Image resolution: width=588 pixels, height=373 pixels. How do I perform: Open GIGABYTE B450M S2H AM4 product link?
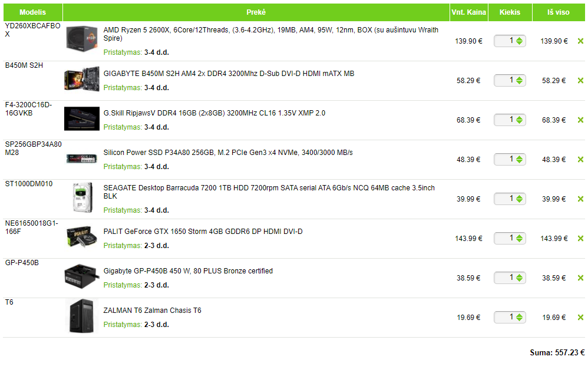click(x=229, y=74)
